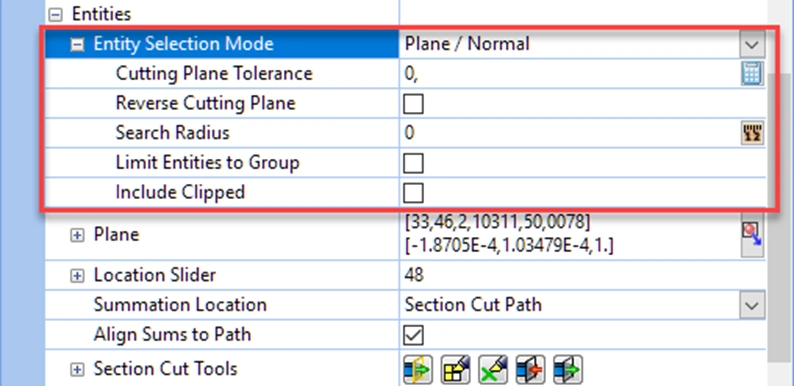Tick the Limit Entities to Group checkbox
Viewport: 794px width, 386px height.
point(413,163)
